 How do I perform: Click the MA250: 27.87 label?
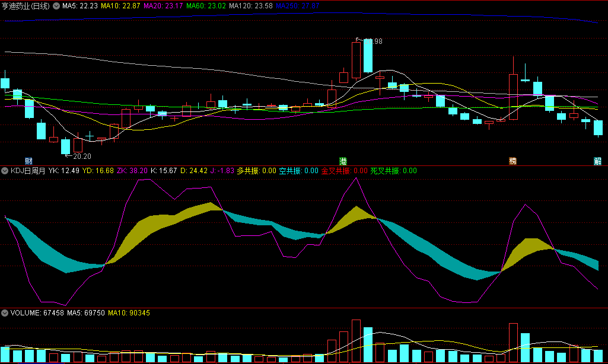pyautogui.click(x=297, y=6)
